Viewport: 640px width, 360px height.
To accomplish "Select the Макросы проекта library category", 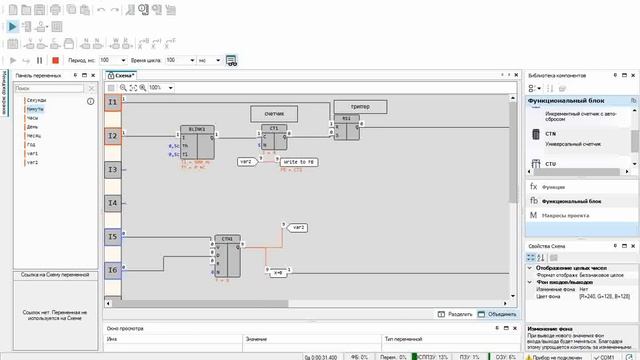I will pos(565,216).
